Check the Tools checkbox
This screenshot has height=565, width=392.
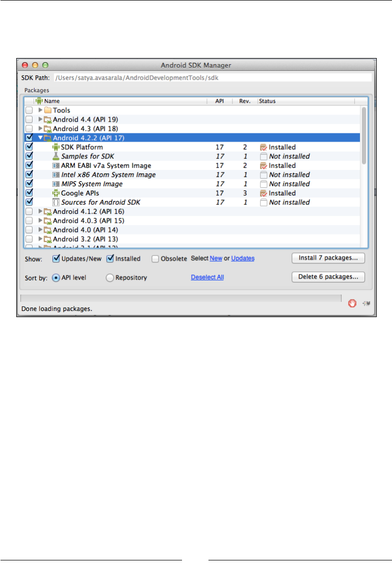29,110
